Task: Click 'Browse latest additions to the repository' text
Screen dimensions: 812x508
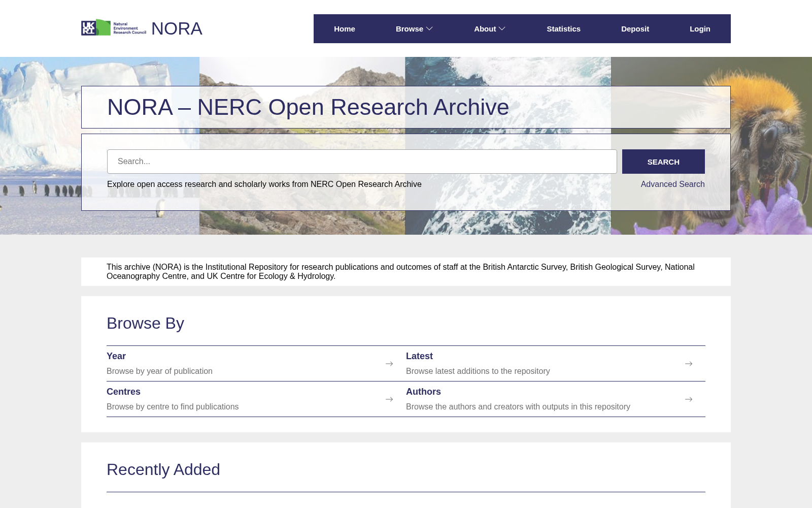Action: (x=478, y=371)
